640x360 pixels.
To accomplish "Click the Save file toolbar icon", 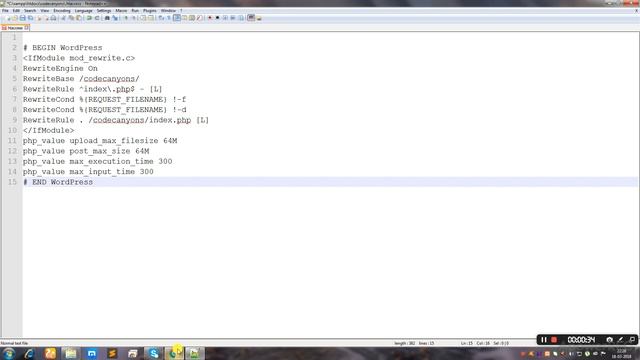I will click(22, 18).
